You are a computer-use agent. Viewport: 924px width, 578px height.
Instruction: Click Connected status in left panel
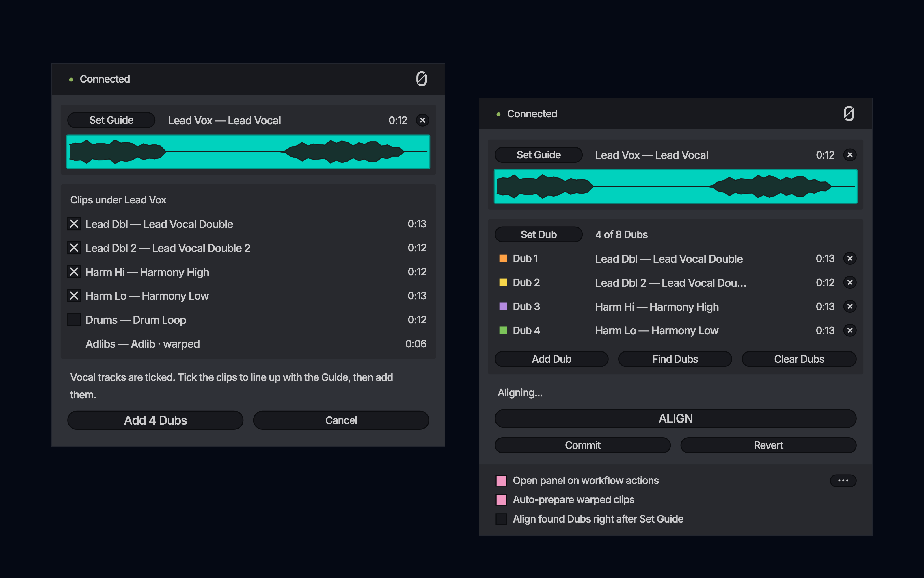coord(105,79)
